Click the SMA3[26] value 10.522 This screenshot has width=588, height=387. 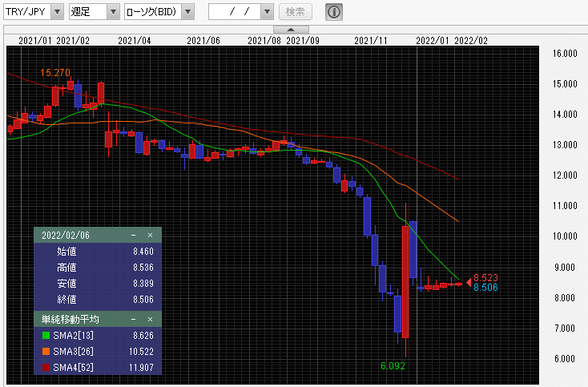pyautogui.click(x=141, y=352)
